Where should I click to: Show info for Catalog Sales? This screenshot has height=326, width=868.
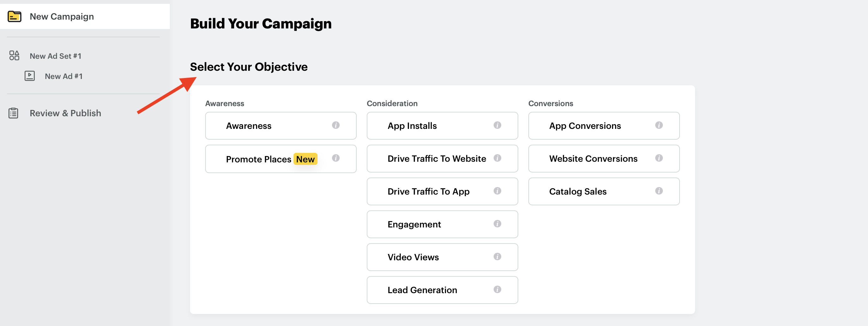(659, 191)
